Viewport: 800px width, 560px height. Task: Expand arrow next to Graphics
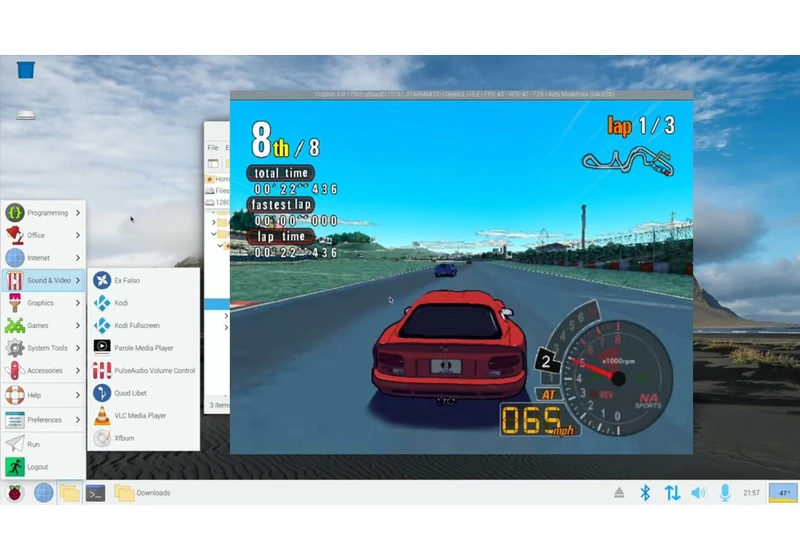coord(78,302)
